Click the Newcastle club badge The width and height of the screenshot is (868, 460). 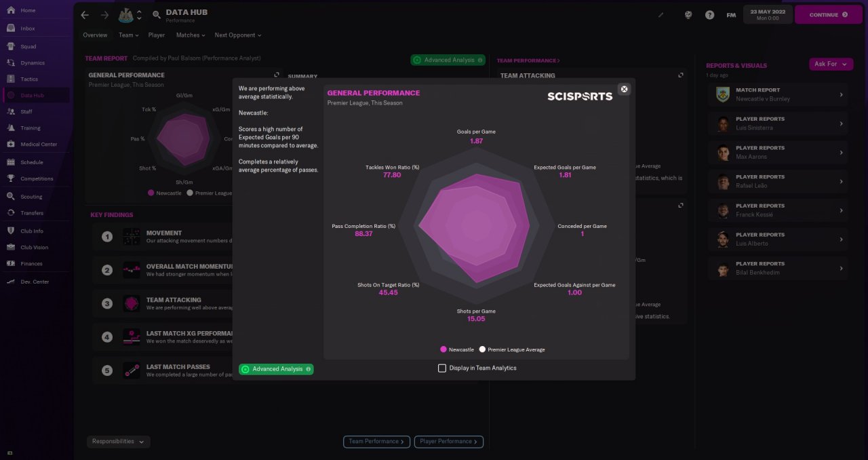[x=125, y=14]
